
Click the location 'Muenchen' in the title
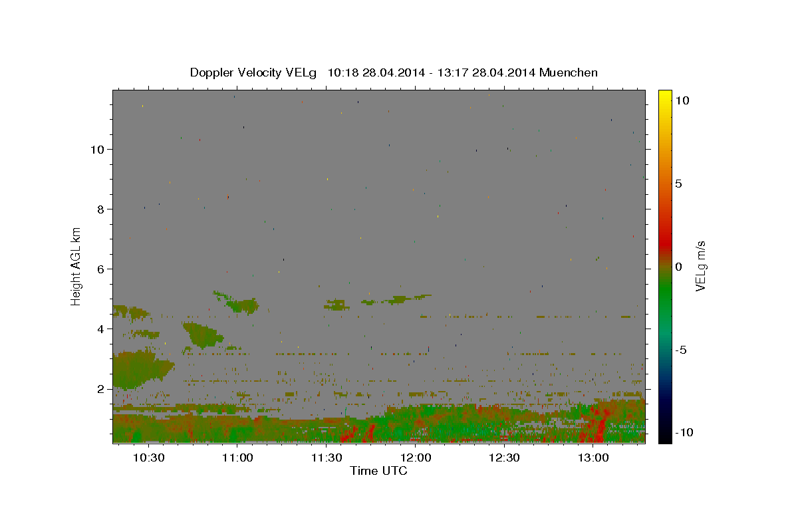pos(569,72)
